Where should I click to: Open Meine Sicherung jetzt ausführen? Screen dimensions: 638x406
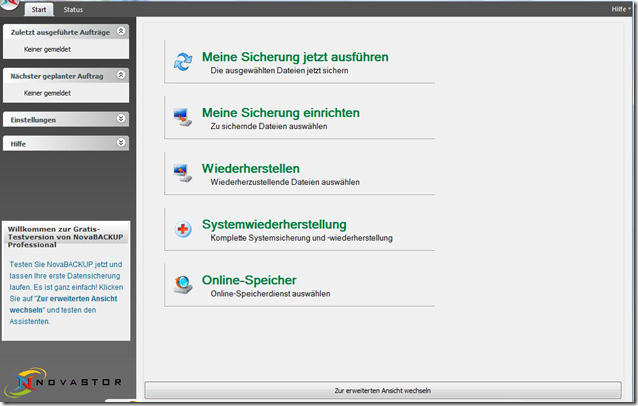click(x=295, y=57)
